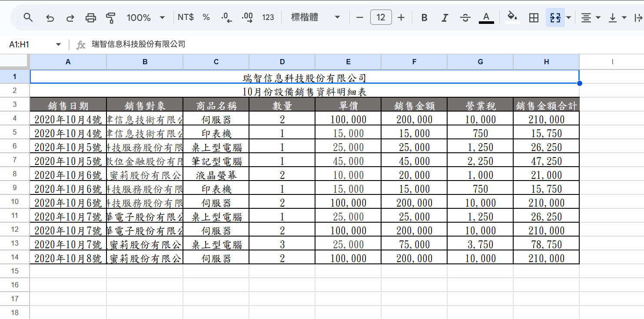Click the search menus magnifier icon
This screenshot has width=644, height=319.
(28, 17)
